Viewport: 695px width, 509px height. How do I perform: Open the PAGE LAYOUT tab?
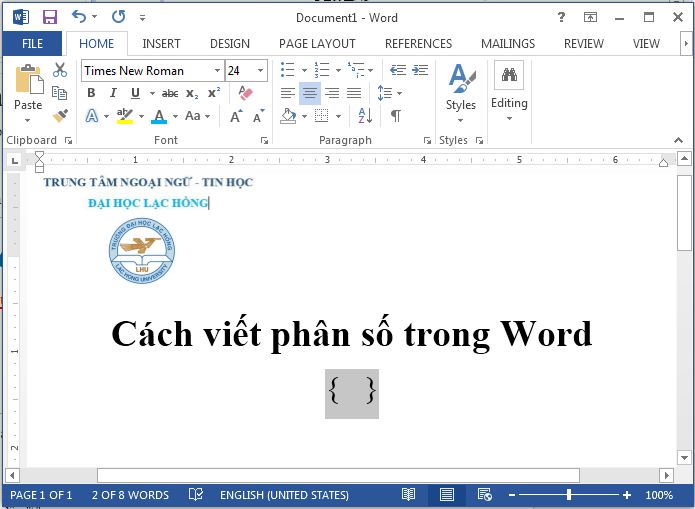tap(317, 43)
